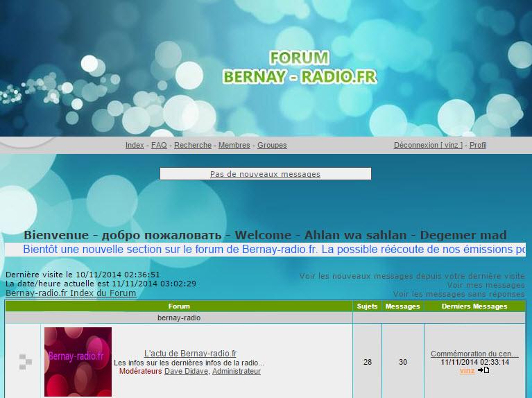Click the 'Les infos sur les dernières infos' description

point(189,363)
